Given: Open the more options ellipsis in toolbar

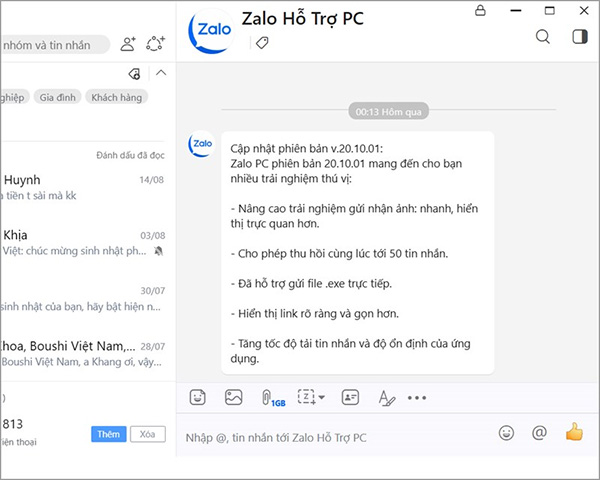Looking at the screenshot, I should pyautogui.click(x=417, y=398).
